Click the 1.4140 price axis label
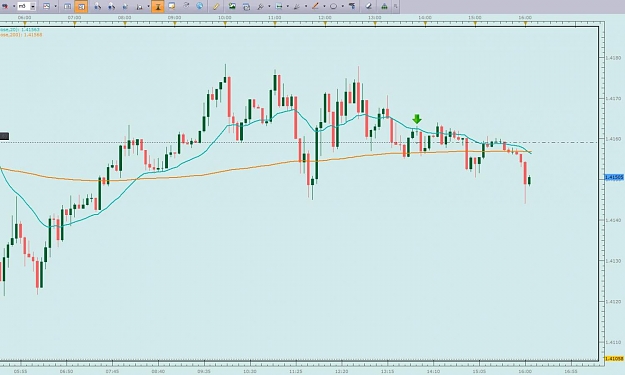 pos(613,220)
